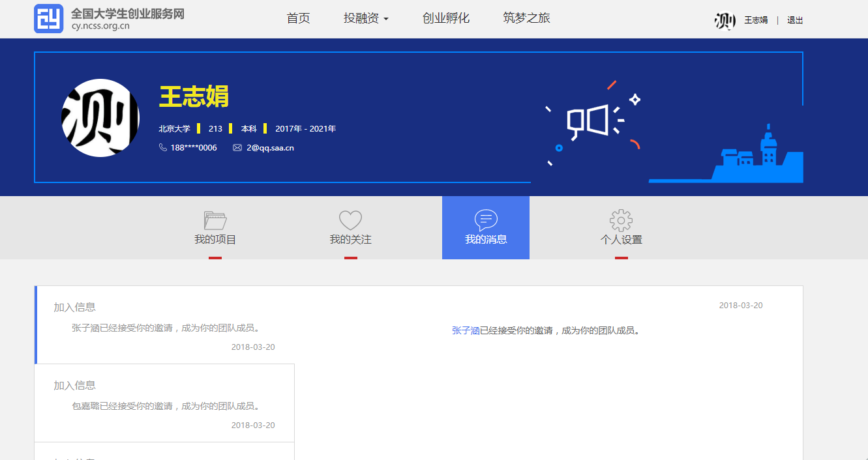The width and height of the screenshot is (868, 460).
Task: Click the large profile avatar picture
Action: [100, 118]
